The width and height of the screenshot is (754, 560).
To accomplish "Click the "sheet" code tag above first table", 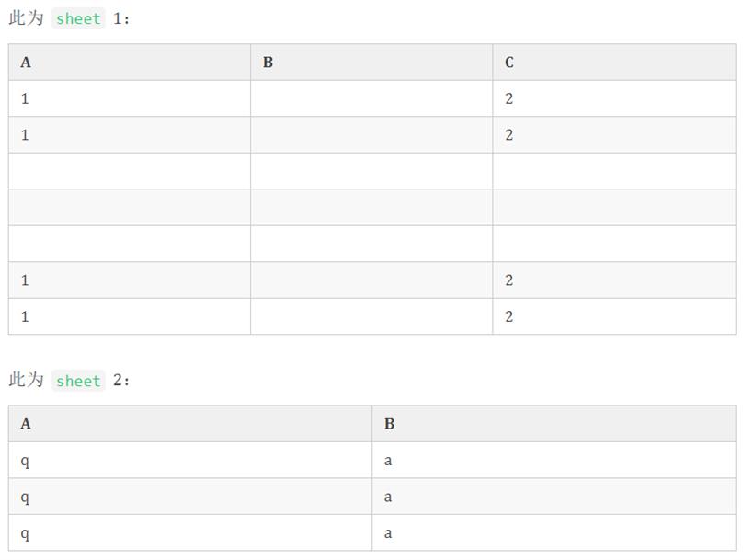I will coord(78,18).
